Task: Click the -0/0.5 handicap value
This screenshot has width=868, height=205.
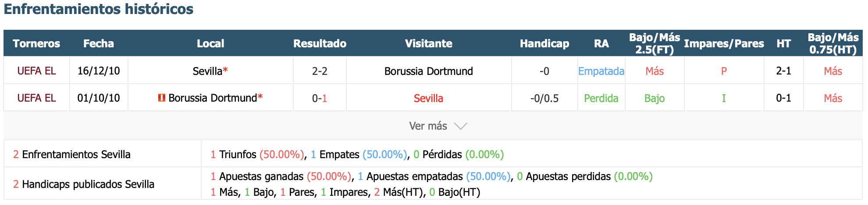Action: 544,98
